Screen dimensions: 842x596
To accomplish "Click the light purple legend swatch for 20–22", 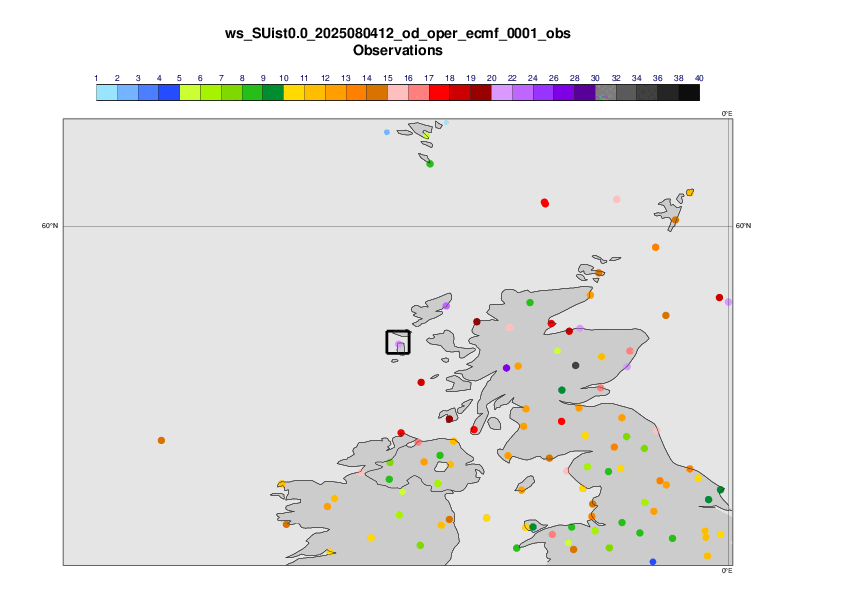I will [502, 92].
